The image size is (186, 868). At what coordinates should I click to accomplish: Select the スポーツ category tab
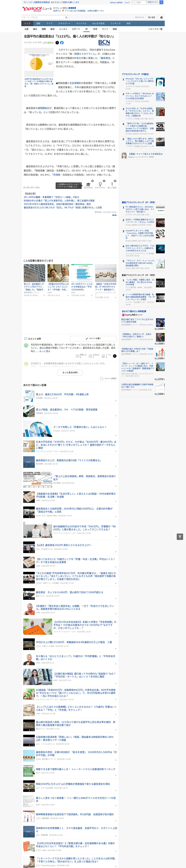click(76, 29)
